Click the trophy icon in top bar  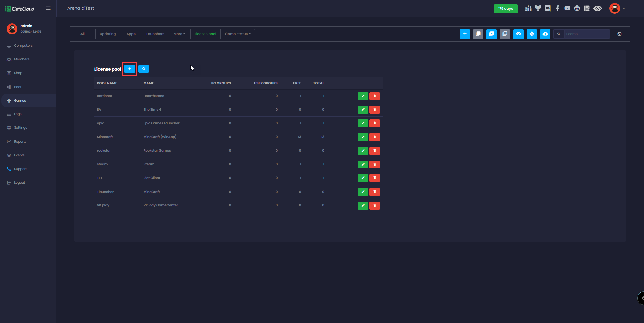click(538, 8)
